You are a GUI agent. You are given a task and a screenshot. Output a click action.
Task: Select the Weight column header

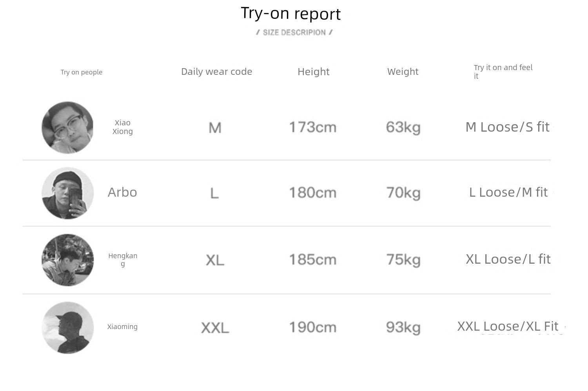click(403, 72)
